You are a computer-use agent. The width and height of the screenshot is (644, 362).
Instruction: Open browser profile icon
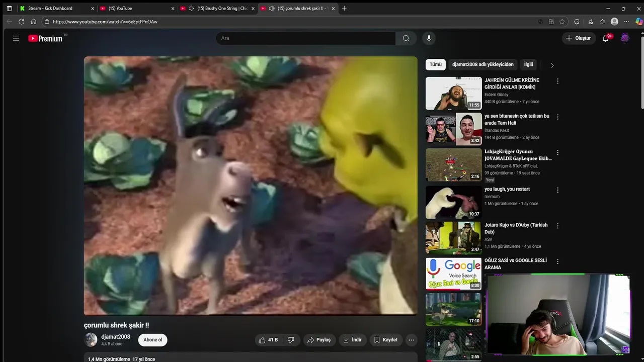[614, 22]
